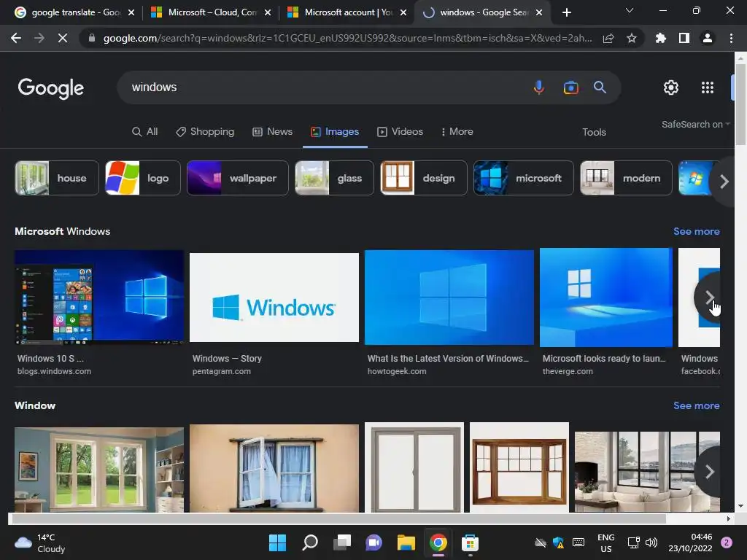Open notification center badge
Viewport: 747px width, 560px height.
coord(727,542)
